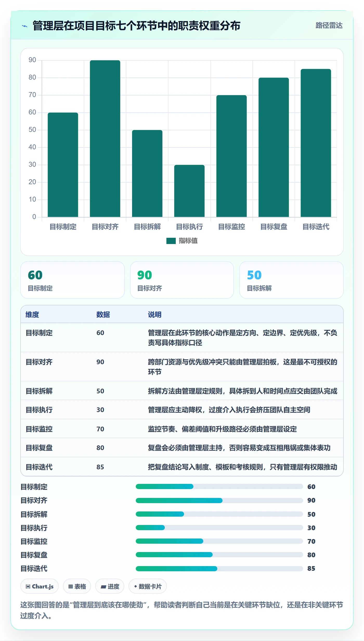
Task: Select the 目标制定 table row cell
Action: coord(39,333)
